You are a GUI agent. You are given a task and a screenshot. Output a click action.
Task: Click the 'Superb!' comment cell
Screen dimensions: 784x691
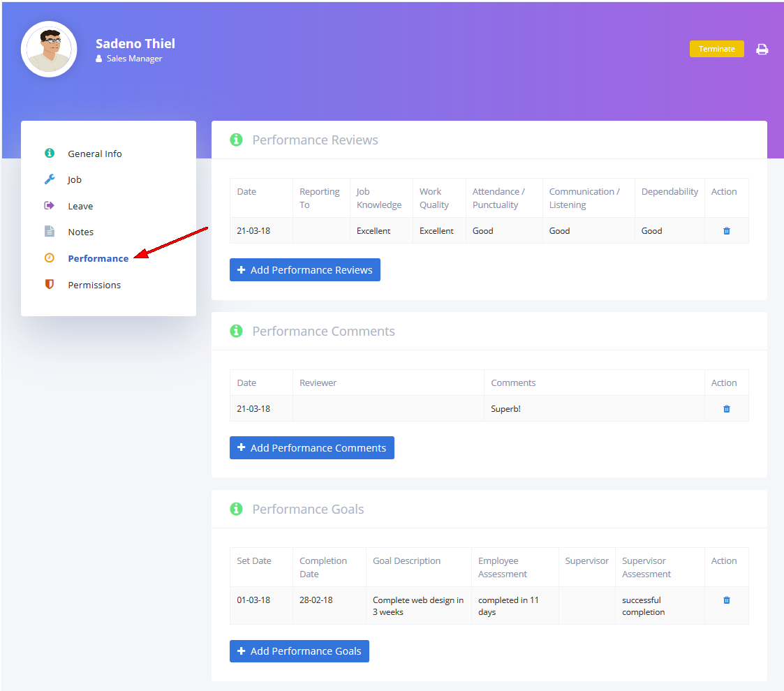click(594, 409)
